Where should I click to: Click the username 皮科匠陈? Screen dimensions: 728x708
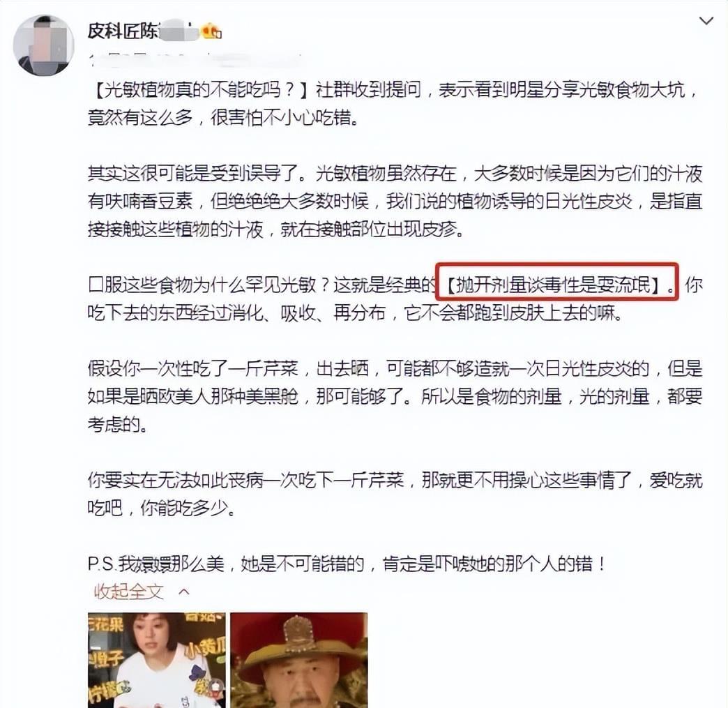(x=123, y=31)
